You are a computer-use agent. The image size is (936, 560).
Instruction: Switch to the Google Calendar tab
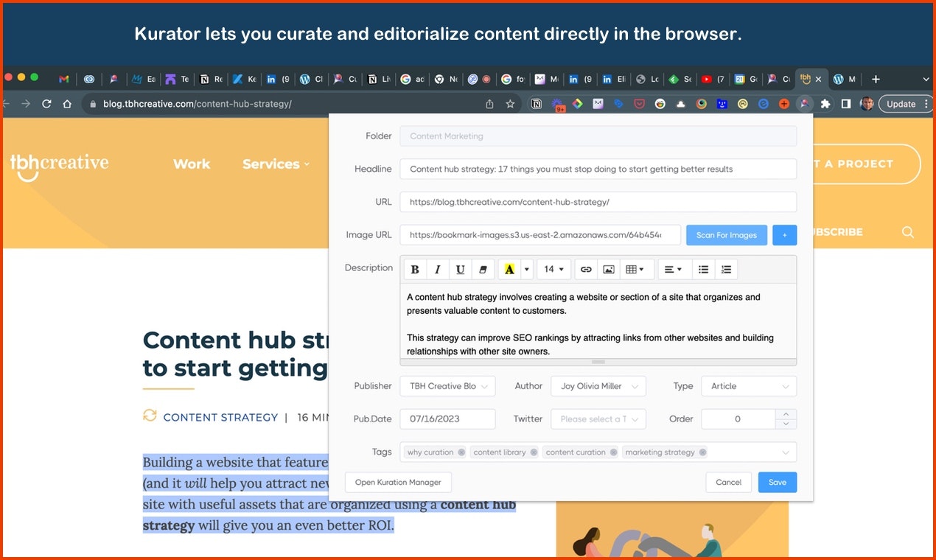746,79
